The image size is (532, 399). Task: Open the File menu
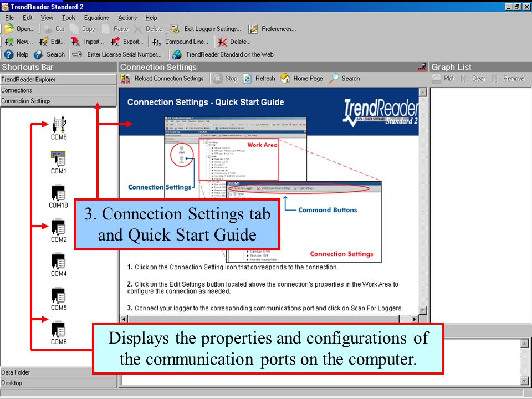point(9,18)
